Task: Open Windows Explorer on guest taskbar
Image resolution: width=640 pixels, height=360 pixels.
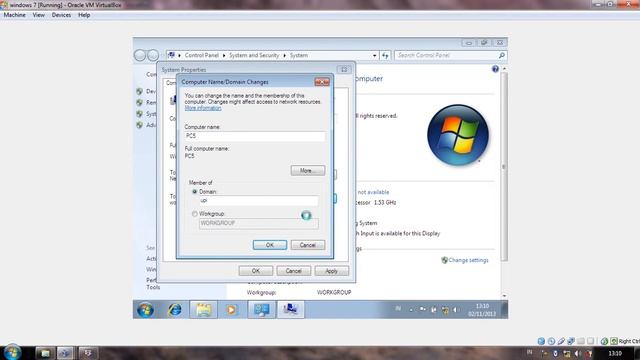Action: click(x=203, y=310)
